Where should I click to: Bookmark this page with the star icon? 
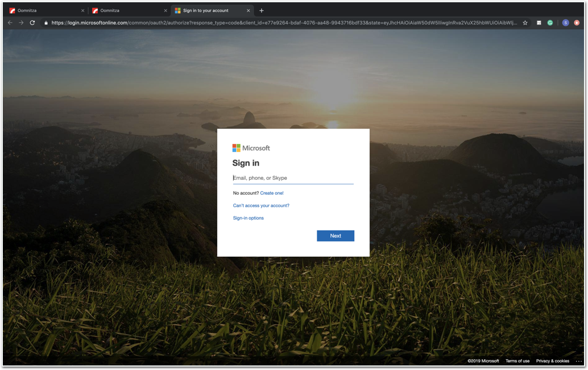click(x=525, y=23)
